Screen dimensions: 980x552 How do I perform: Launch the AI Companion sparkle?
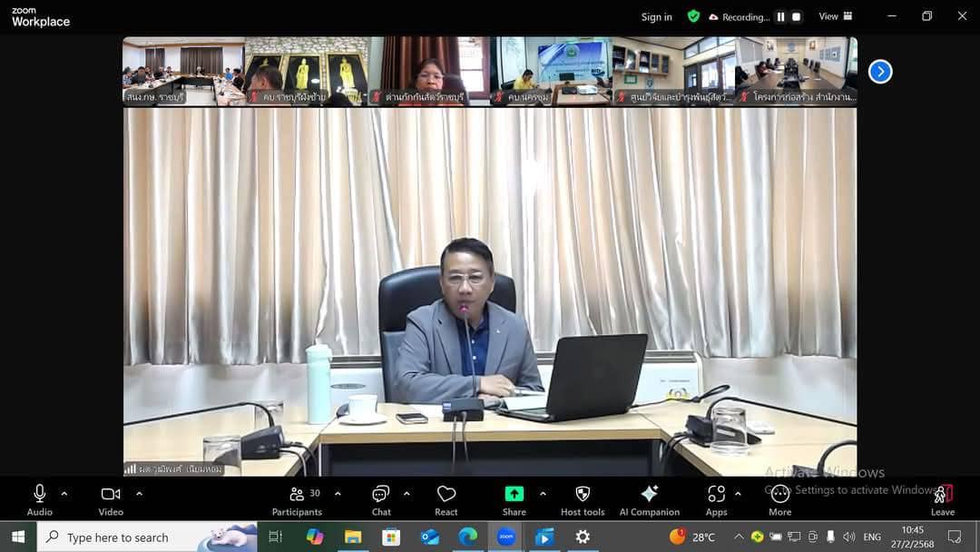[x=650, y=500]
